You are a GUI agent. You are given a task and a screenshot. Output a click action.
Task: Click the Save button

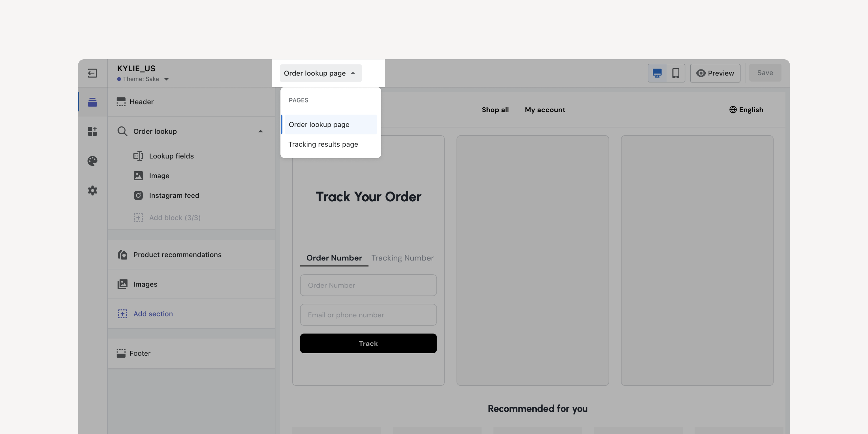tap(765, 73)
